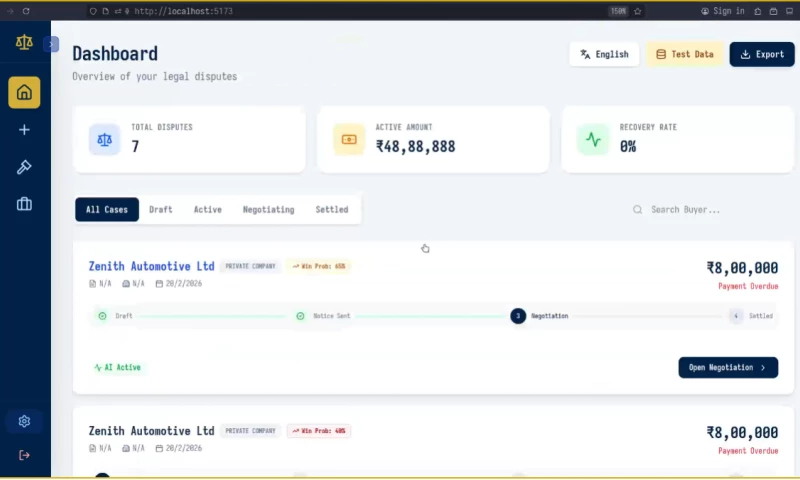The width and height of the screenshot is (800, 480).
Task: Open the gavel icon in sidebar
Action: tap(24, 167)
